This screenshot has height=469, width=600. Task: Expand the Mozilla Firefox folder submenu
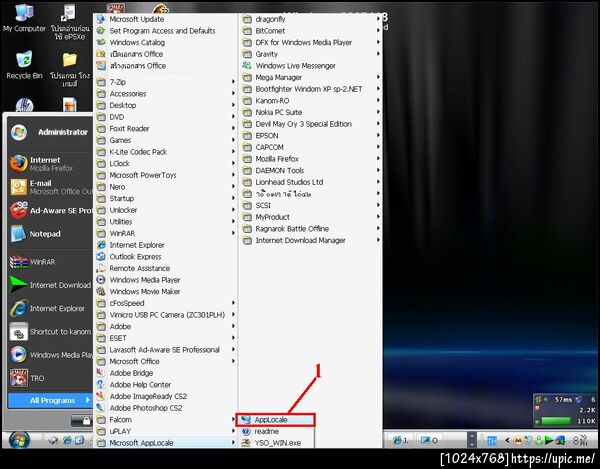coord(311,159)
